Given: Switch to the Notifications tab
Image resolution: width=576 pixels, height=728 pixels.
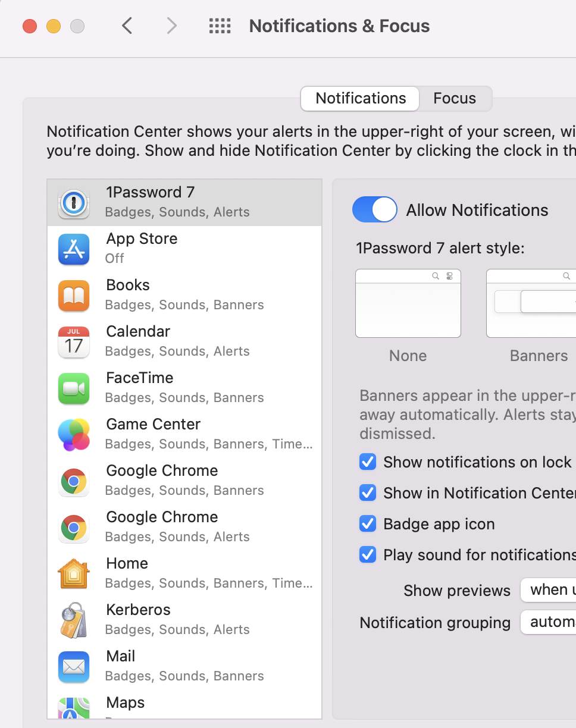Looking at the screenshot, I should [x=361, y=99].
